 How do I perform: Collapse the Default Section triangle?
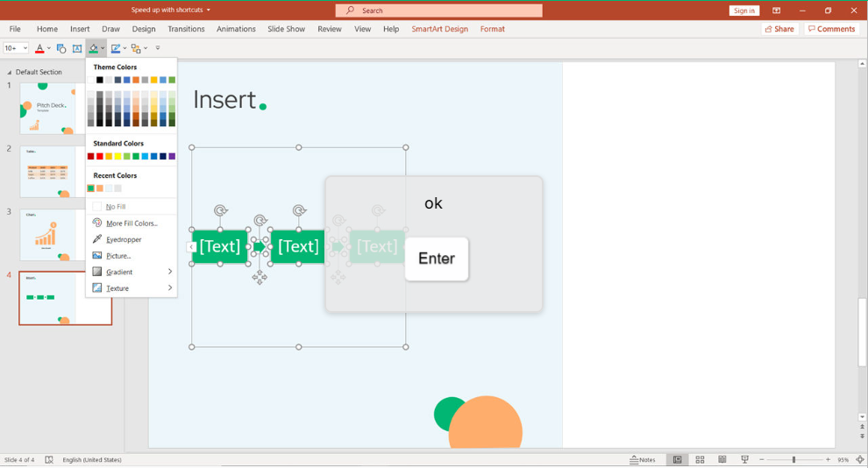click(9, 73)
